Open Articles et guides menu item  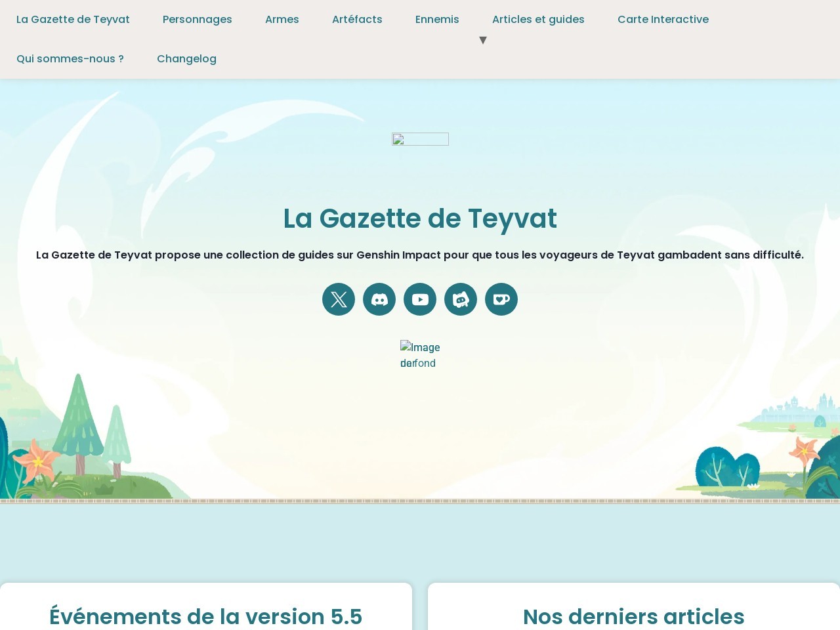(538, 20)
